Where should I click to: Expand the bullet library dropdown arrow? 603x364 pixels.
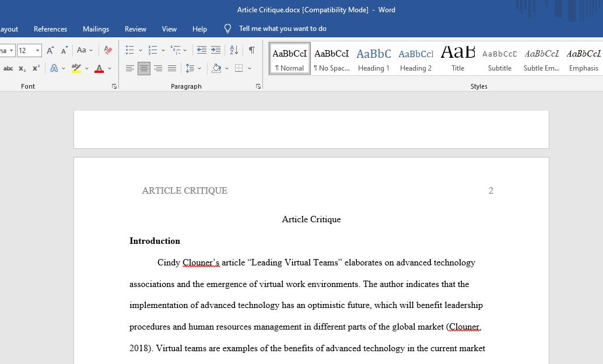click(x=141, y=50)
